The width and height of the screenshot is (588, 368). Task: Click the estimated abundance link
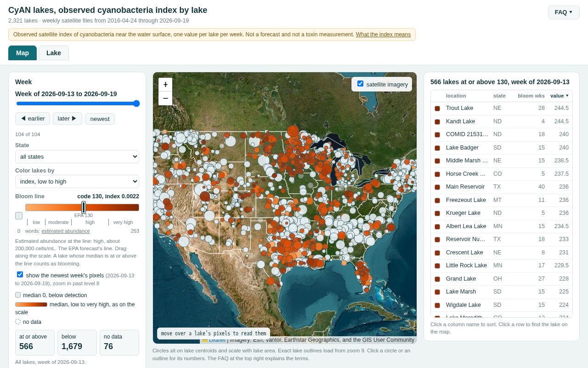[x=66, y=231]
